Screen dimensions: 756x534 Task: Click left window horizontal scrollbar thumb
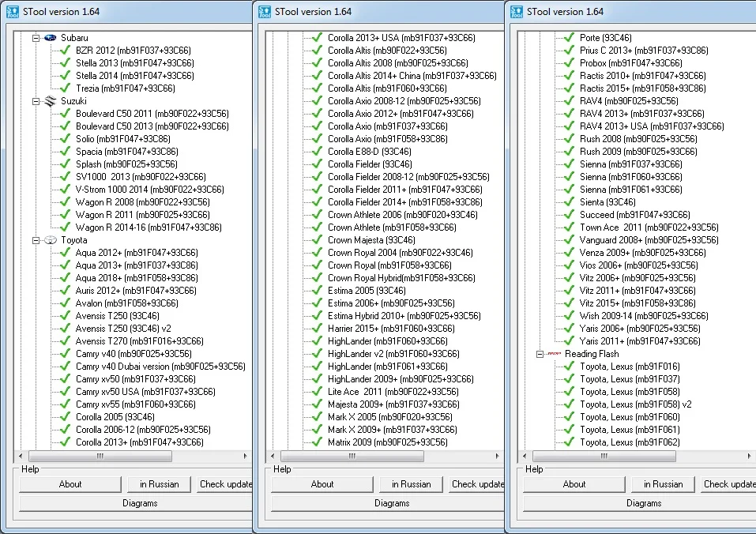click(x=100, y=456)
